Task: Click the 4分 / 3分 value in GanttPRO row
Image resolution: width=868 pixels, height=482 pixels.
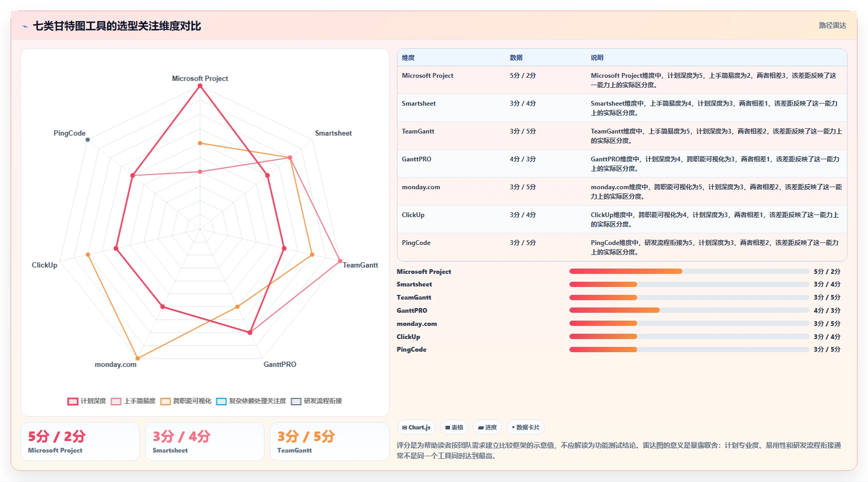Action: [x=523, y=159]
